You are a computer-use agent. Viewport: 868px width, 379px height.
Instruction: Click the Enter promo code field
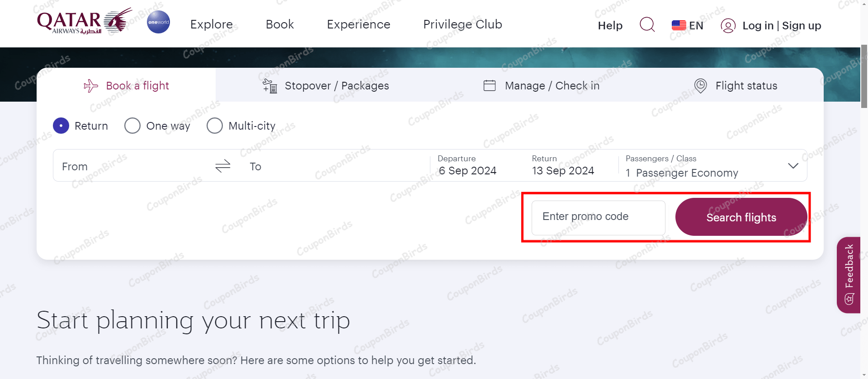(x=598, y=217)
